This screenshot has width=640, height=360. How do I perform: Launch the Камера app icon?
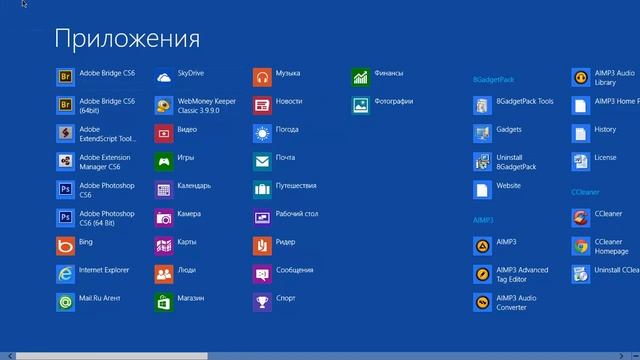[164, 218]
